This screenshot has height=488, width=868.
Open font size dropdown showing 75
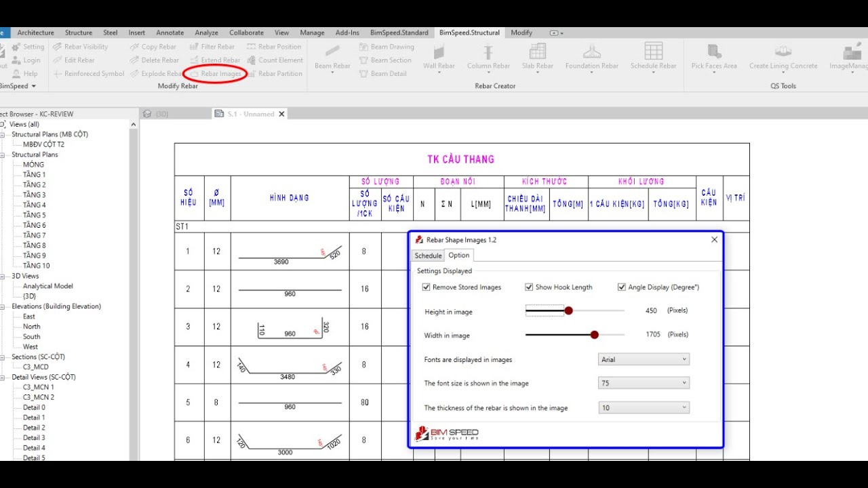click(x=644, y=383)
